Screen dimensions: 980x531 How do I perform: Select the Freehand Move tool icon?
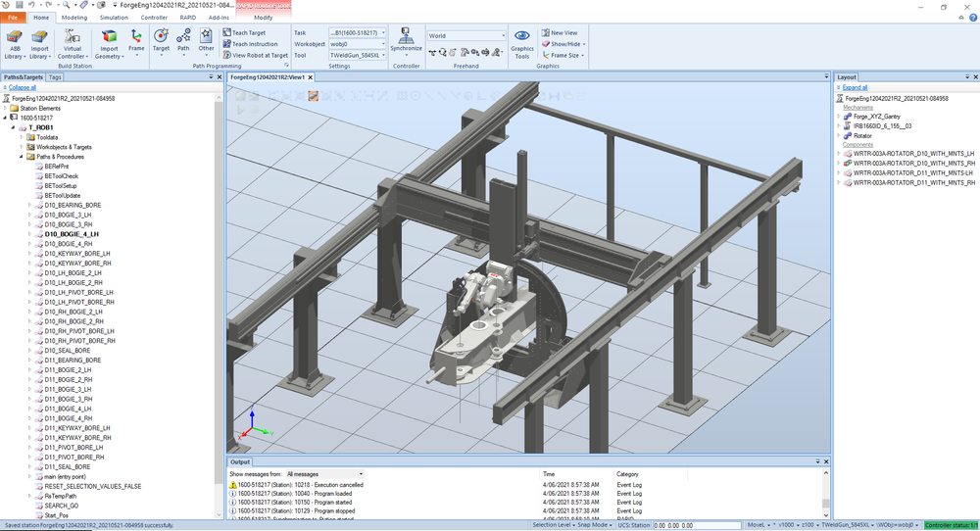(432, 53)
